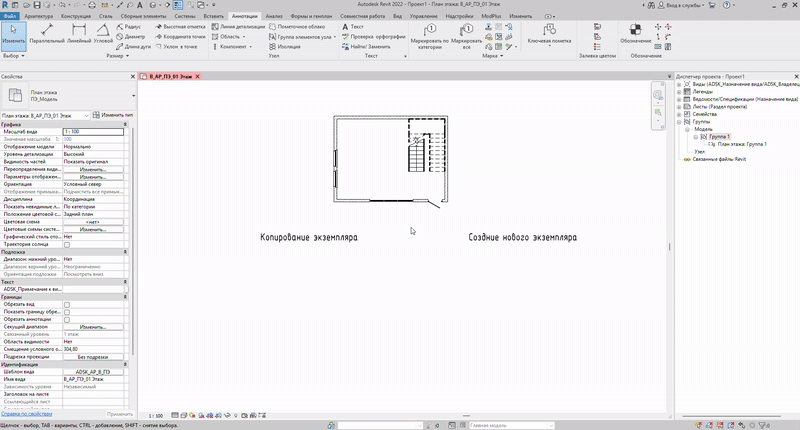Activate the Радиус dimension tool
The image size is (800, 430).
129,27
